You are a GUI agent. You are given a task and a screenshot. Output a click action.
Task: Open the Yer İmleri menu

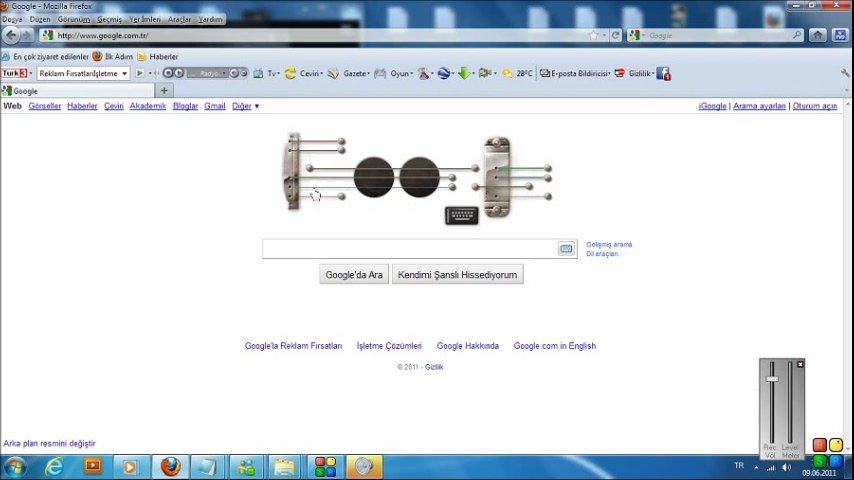click(144, 19)
